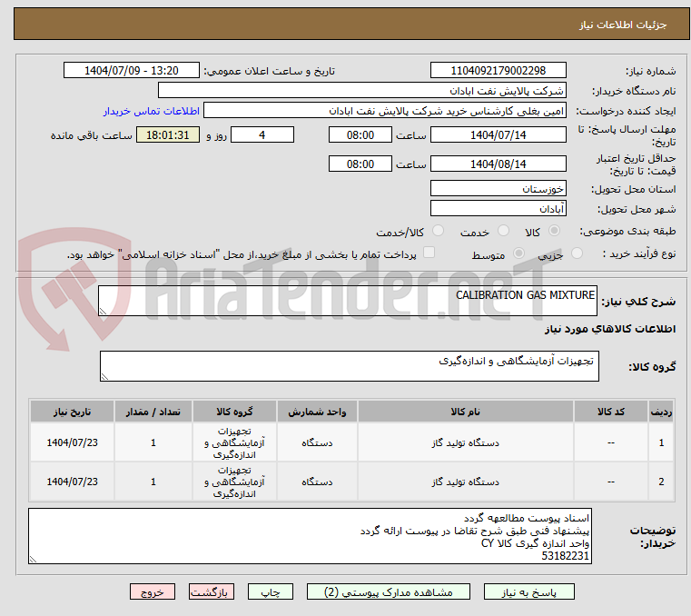Click the تاریخ نیاز column header

(72, 412)
